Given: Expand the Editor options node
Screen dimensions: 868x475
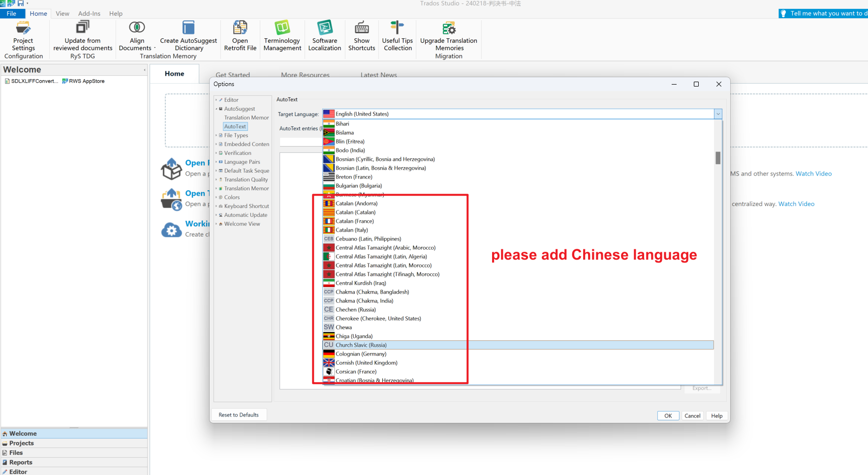Looking at the screenshot, I should 216,100.
